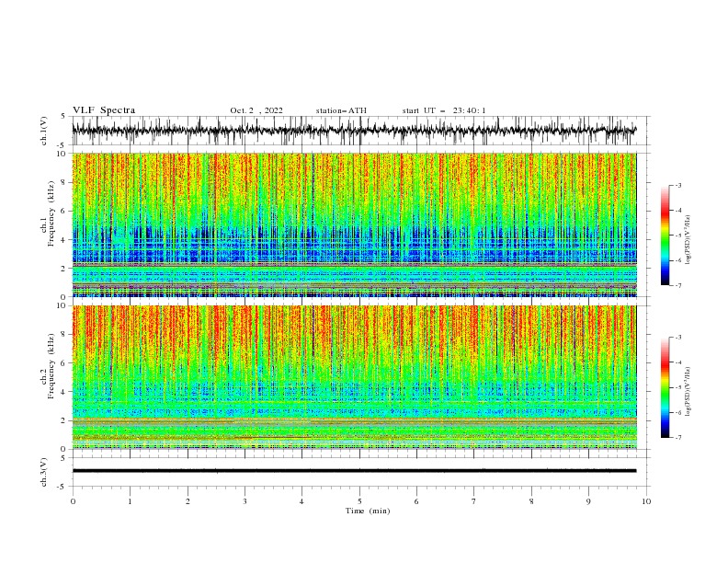Viewport: 728px width, 563px height.
Task: Click the time axis tick label 7
Action: (x=474, y=501)
